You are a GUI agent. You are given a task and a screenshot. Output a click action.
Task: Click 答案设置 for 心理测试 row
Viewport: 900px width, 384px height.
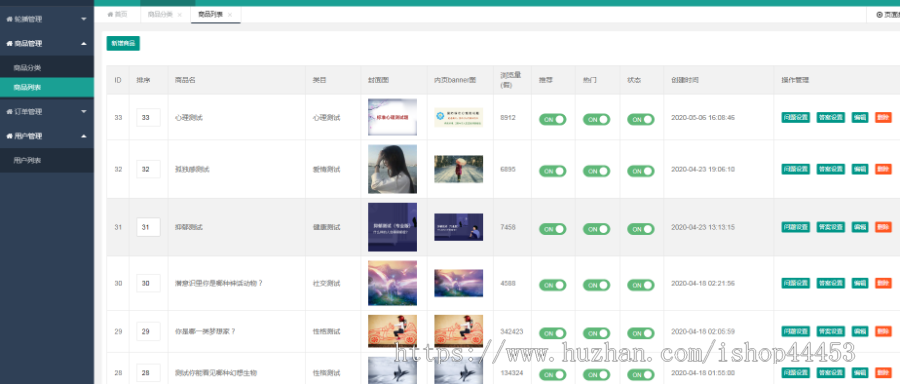831,117
